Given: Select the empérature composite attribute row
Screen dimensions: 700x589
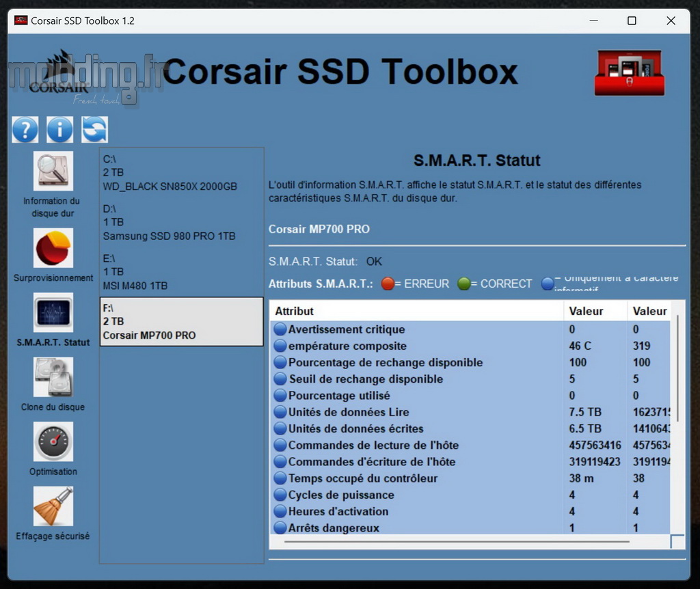Looking at the screenshot, I should pyautogui.click(x=470, y=346).
